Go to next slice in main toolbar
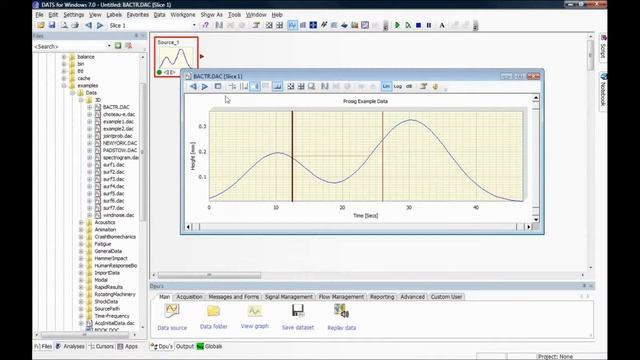The image size is (640, 360). tap(100, 25)
